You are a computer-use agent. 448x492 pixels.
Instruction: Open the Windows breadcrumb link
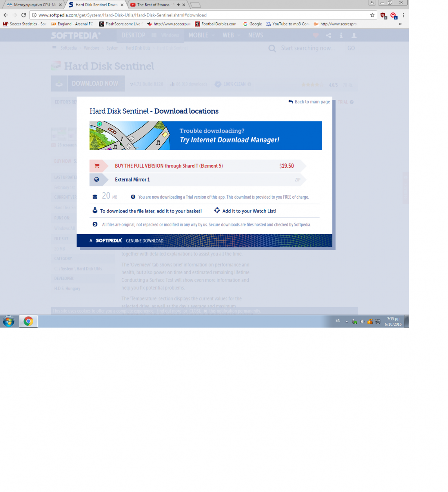click(x=91, y=48)
